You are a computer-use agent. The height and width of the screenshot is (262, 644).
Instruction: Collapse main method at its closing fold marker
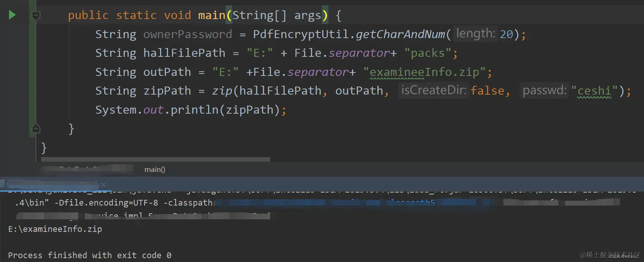36,129
